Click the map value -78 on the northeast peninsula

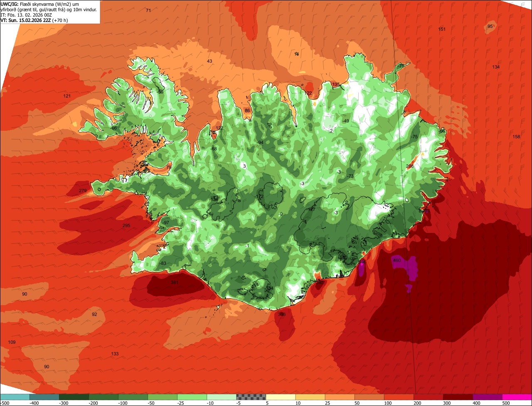point(401,66)
